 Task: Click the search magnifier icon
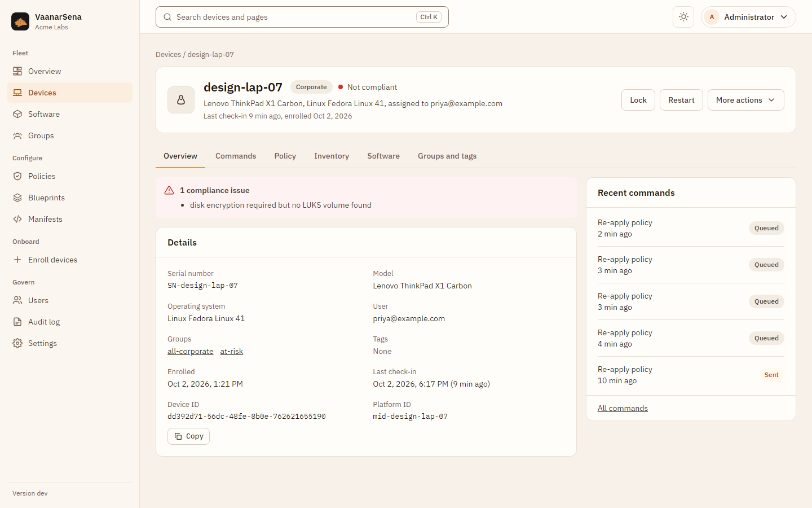167,17
